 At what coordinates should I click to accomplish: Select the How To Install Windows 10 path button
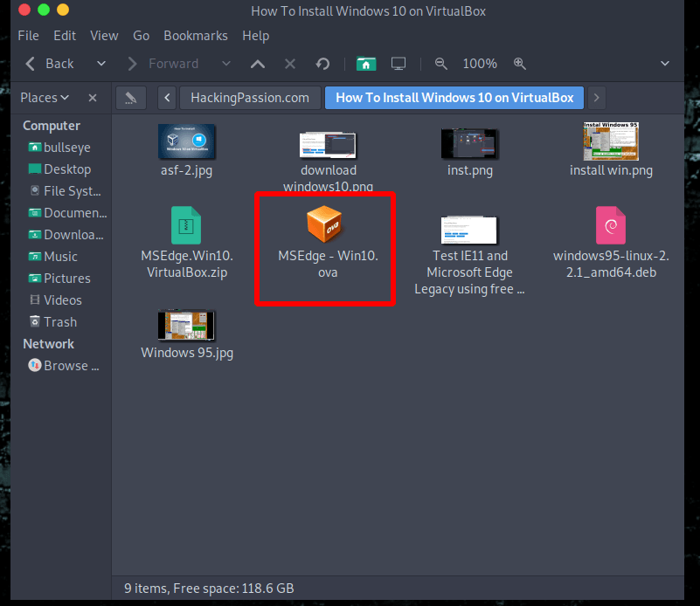(x=454, y=98)
